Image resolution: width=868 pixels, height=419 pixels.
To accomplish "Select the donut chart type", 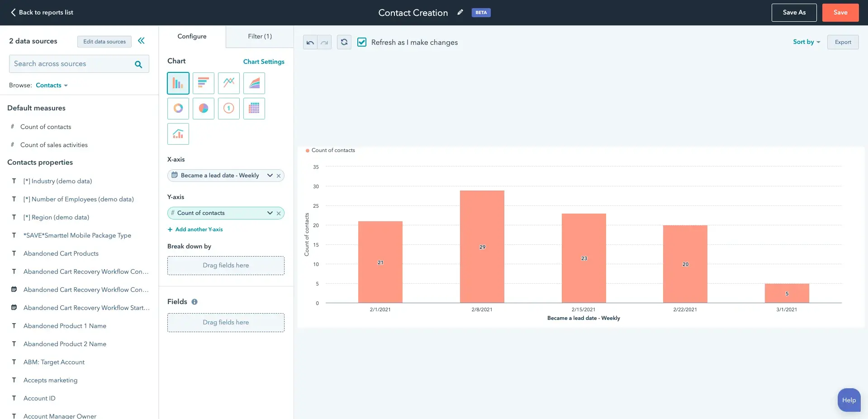I will 178,108.
